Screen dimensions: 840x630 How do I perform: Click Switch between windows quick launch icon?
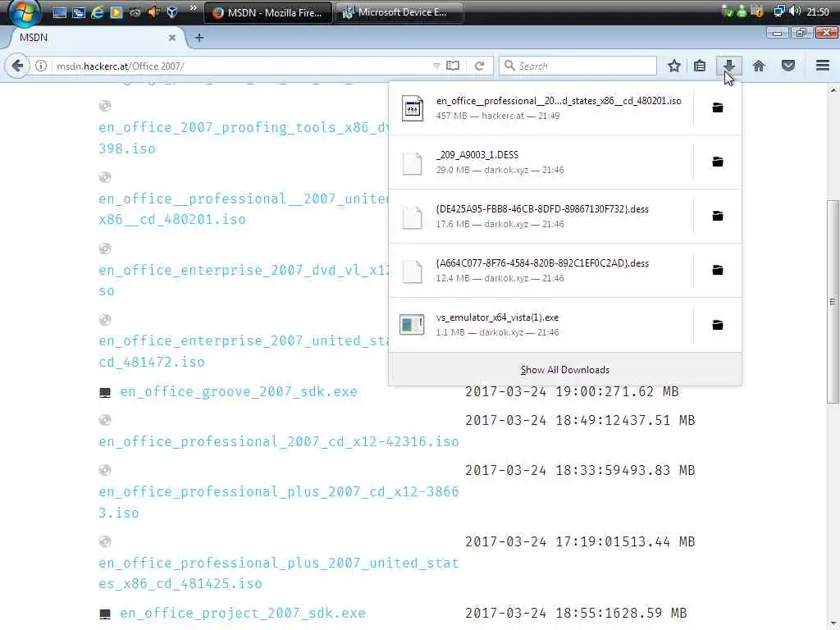click(78, 12)
